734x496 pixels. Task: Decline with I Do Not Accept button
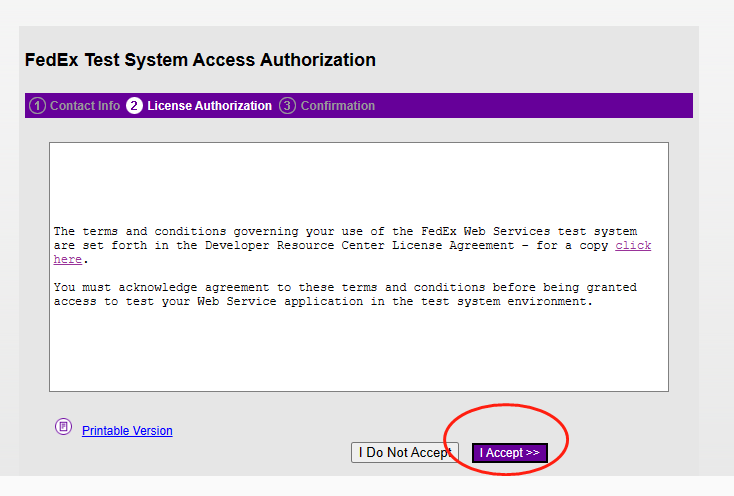pos(405,452)
